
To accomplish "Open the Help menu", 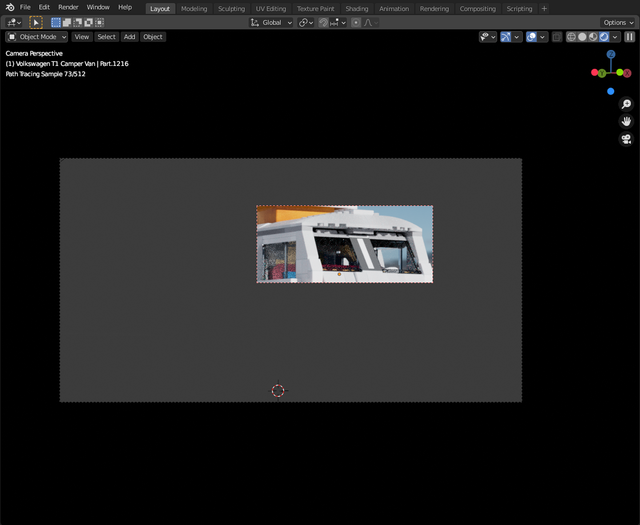I will 125,7.
